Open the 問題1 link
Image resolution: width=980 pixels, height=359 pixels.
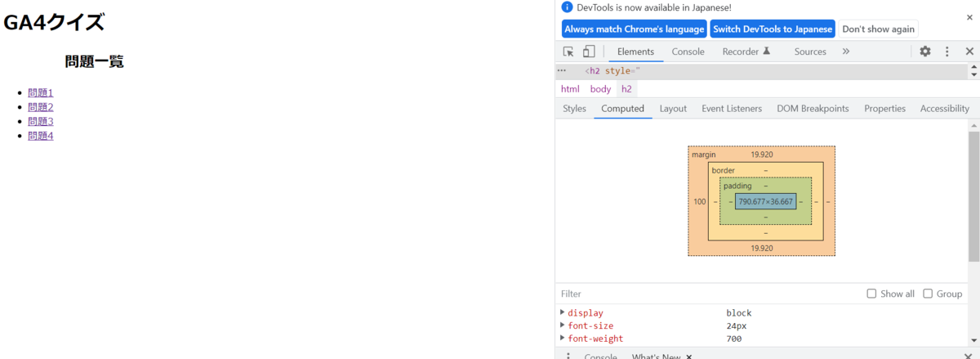40,92
